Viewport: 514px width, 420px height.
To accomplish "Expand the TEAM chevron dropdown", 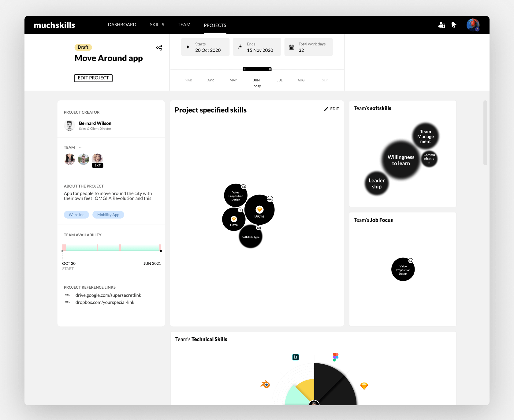I will [x=80, y=148].
